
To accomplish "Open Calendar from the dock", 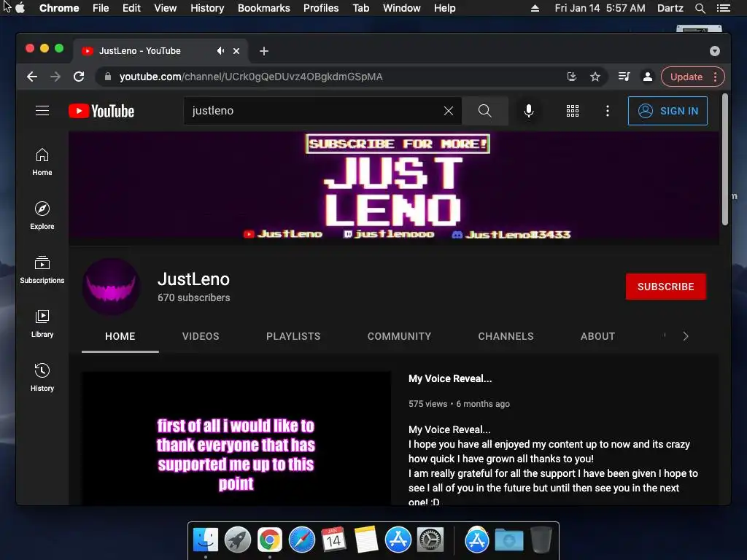I will pos(333,540).
